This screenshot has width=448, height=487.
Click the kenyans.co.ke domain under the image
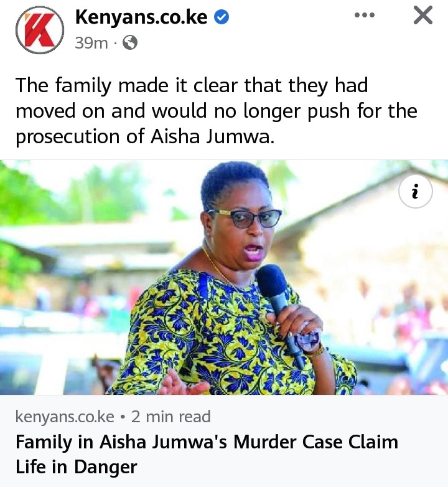65,417
